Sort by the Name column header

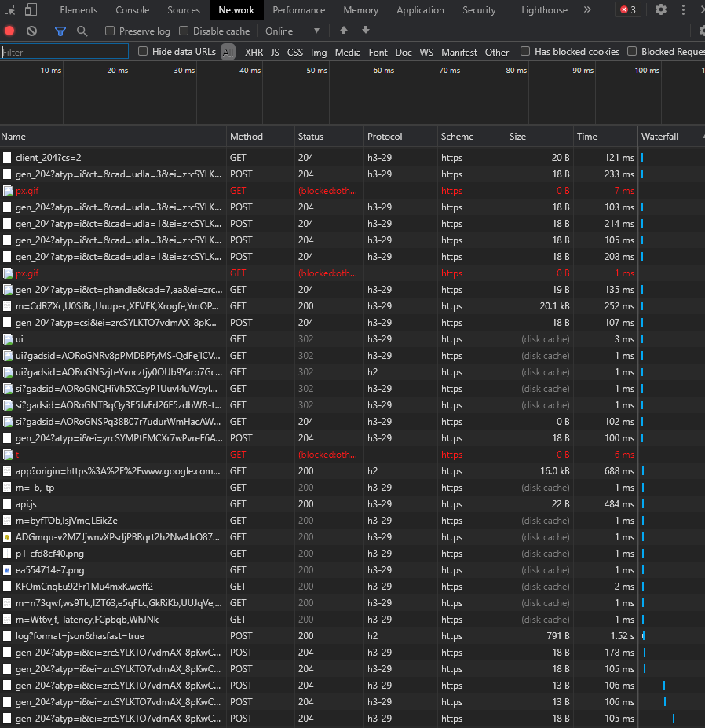point(113,137)
